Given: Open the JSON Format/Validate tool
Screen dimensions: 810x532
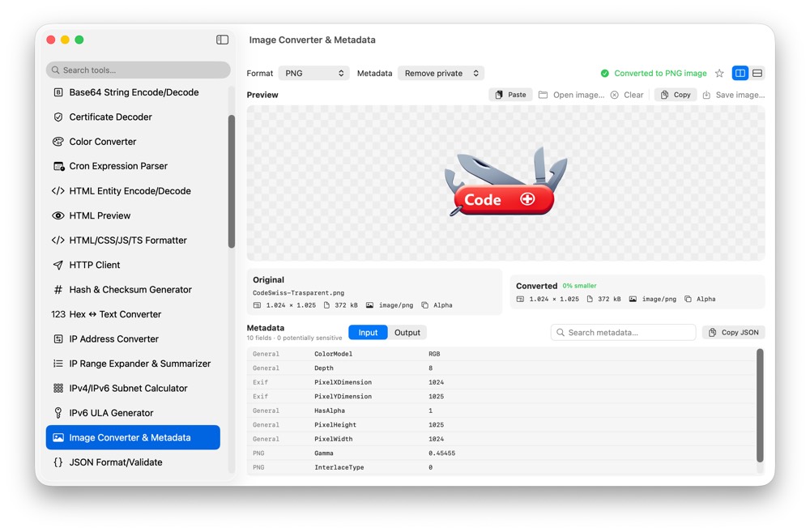Looking at the screenshot, I should pyautogui.click(x=133, y=462).
